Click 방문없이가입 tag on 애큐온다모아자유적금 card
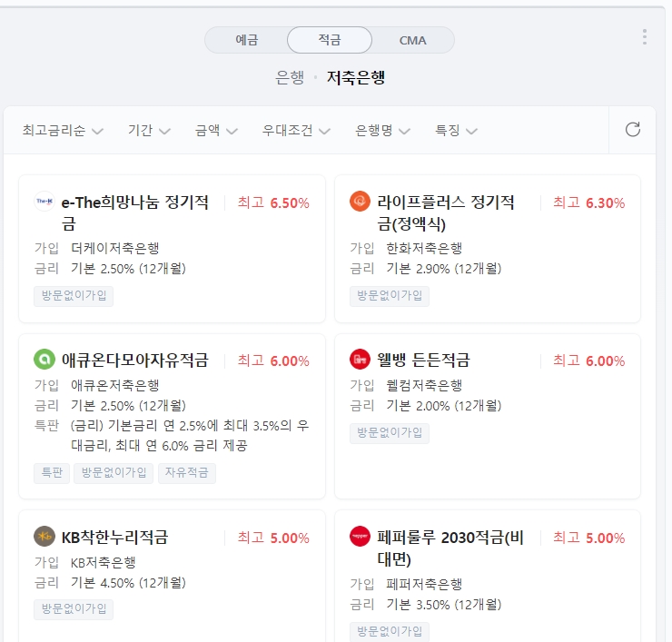Image resolution: width=672 pixels, height=642 pixels. [x=114, y=473]
